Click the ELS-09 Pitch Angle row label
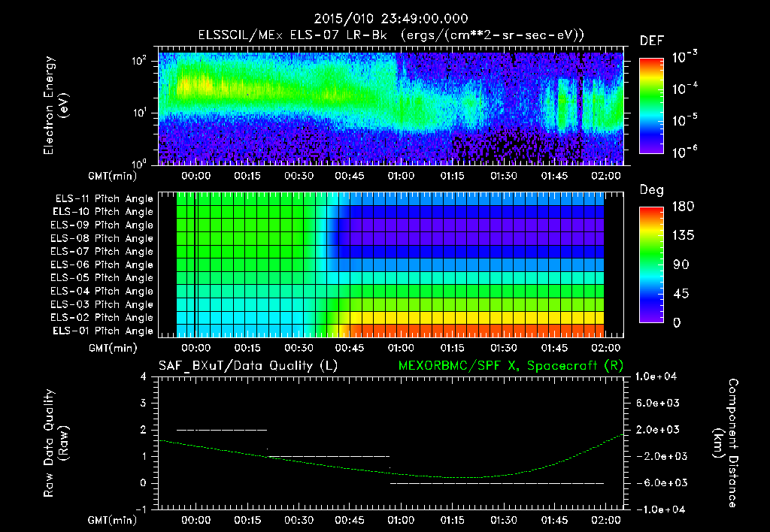The width and height of the screenshot is (770, 532). (102, 225)
